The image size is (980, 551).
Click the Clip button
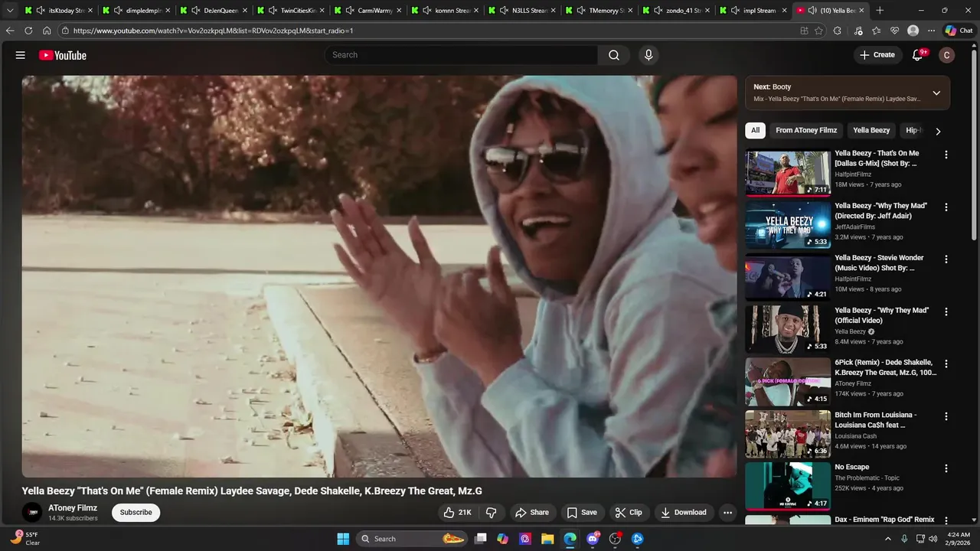(x=629, y=513)
